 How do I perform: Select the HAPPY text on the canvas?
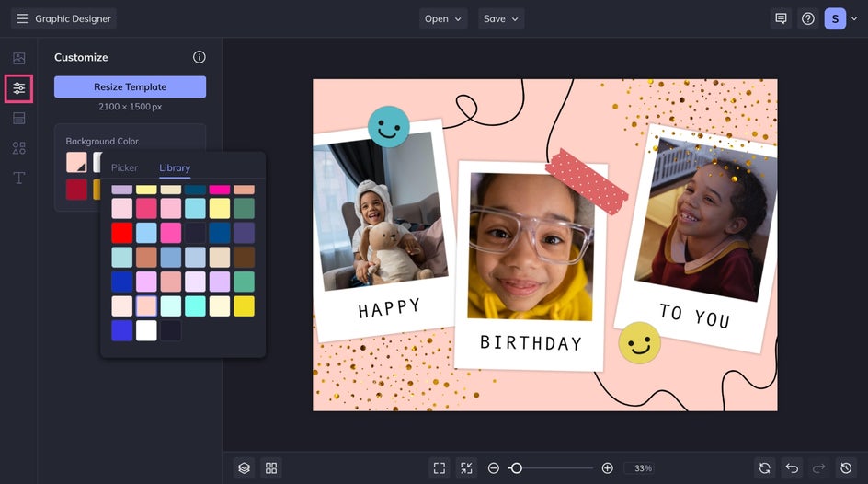pyautogui.click(x=389, y=308)
